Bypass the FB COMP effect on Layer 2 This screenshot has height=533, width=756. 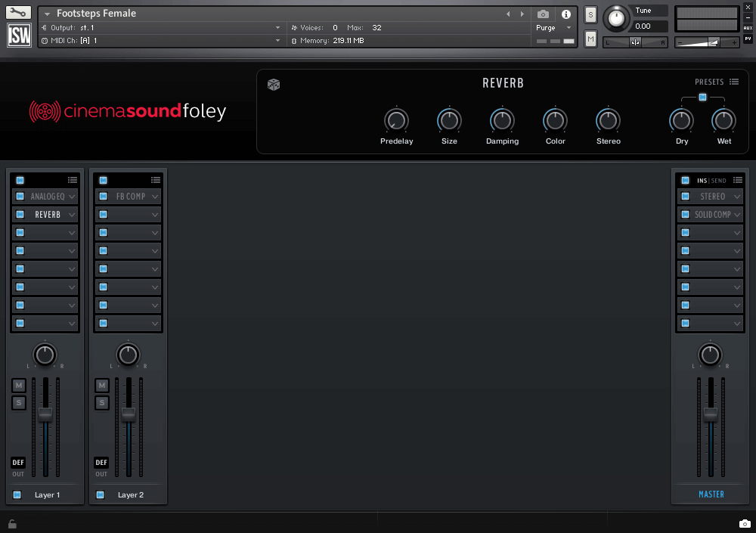tap(103, 197)
